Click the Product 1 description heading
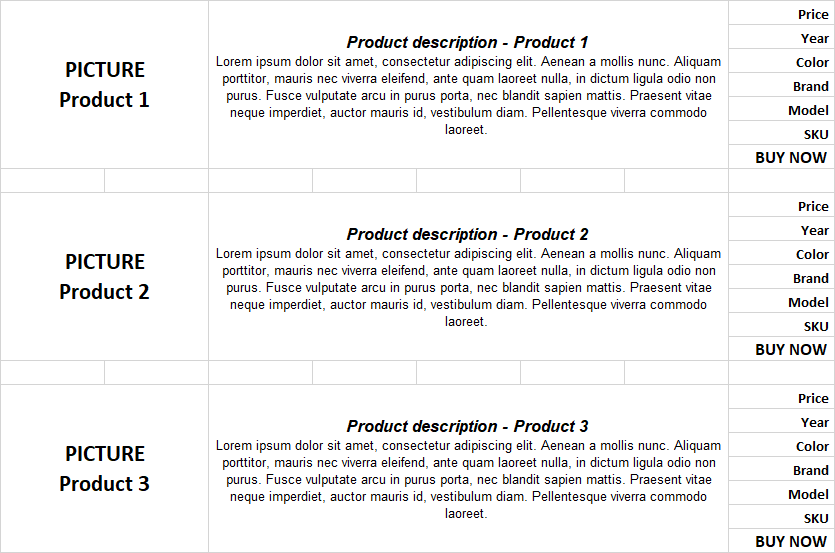 click(x=467, y=42)
